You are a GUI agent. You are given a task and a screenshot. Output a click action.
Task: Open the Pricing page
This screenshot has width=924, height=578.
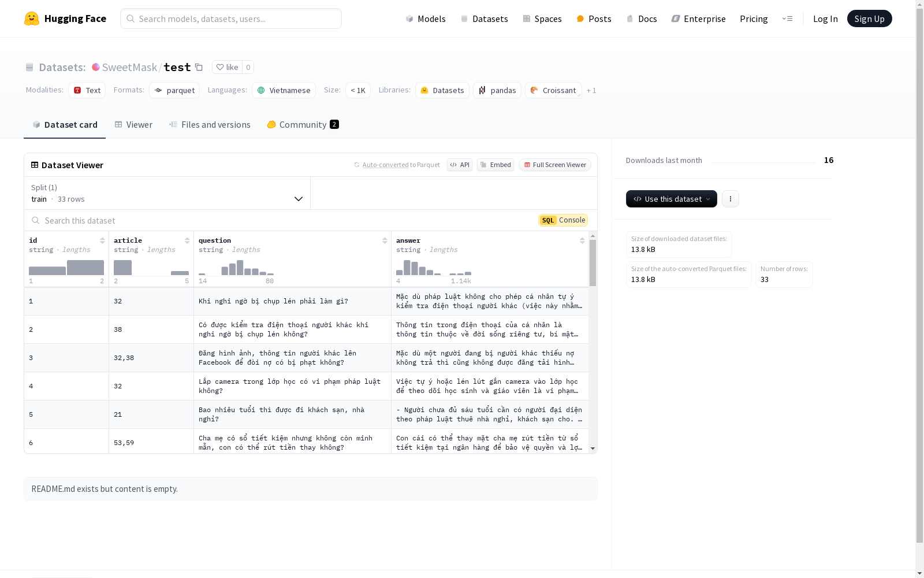coord(754,18)
